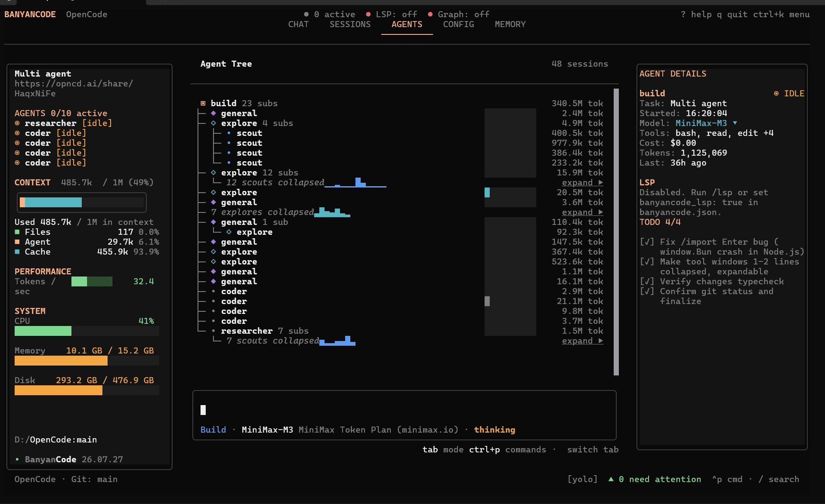Click the 0 active status dot

[x=306, y=14]
